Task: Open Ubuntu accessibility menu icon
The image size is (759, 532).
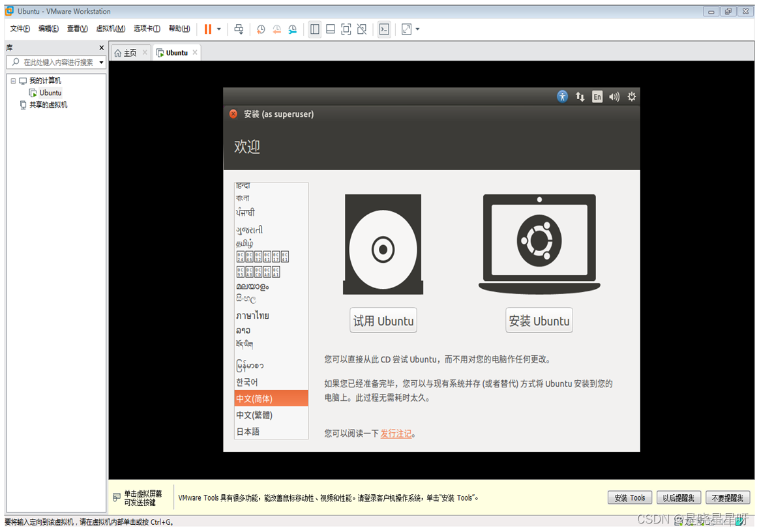Action: (562, 96)
